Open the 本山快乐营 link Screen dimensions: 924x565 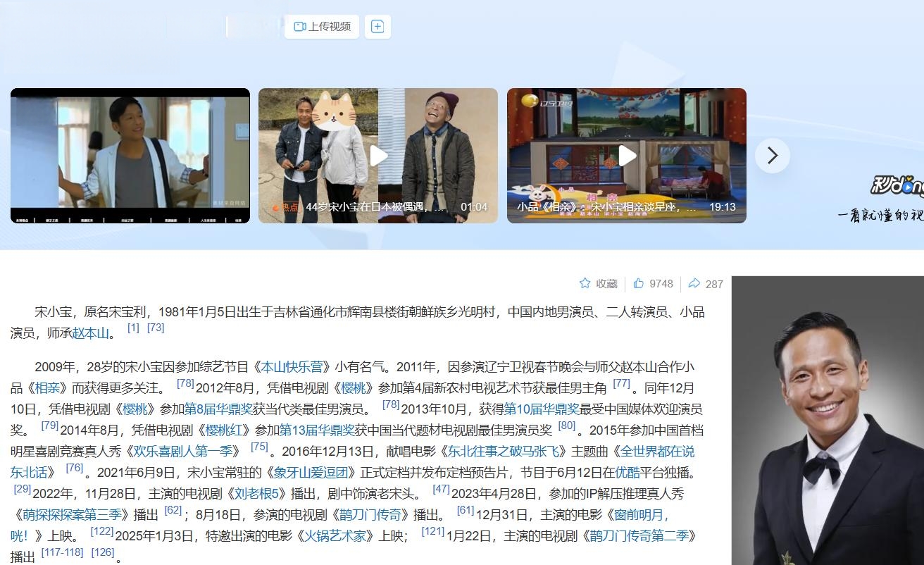[x=292, y=367]
